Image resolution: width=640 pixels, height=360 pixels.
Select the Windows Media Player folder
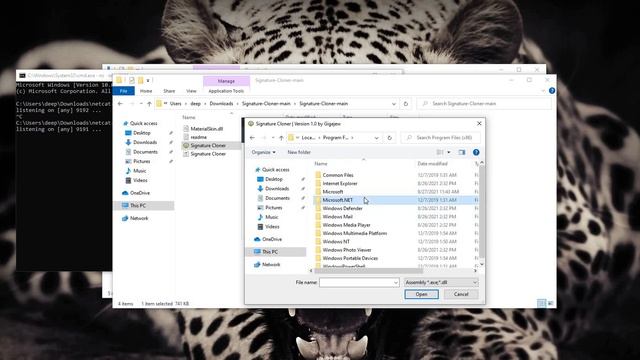(x=346, y=225)
